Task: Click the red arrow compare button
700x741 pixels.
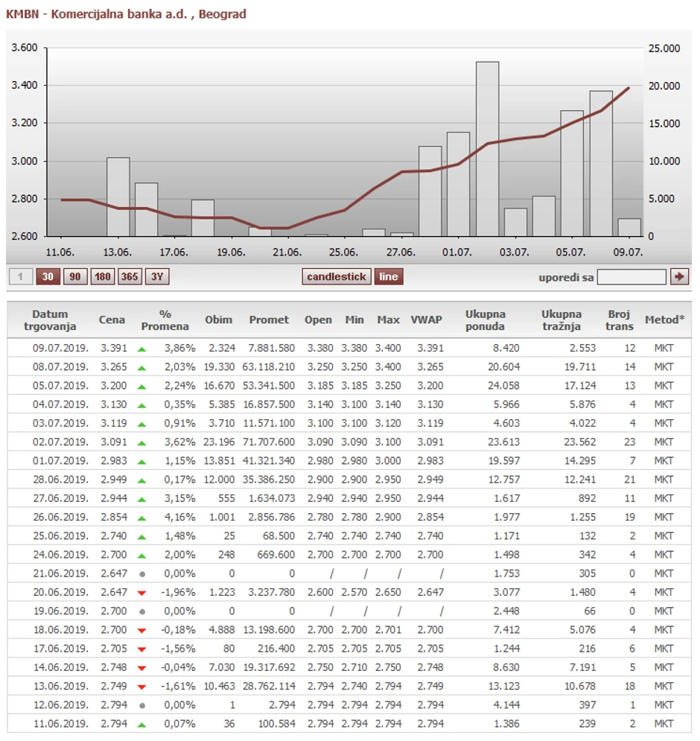Action: 679,277
